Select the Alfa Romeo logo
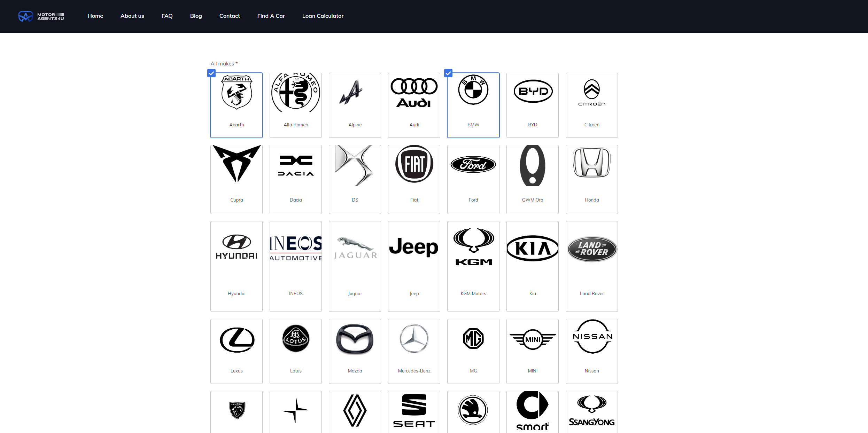868x433 pixels. coord(296,92)
